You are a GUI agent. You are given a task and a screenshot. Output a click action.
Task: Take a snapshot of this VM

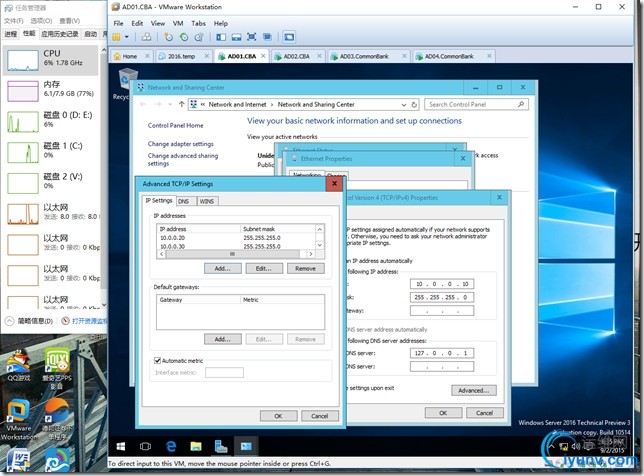click(168, 37)
